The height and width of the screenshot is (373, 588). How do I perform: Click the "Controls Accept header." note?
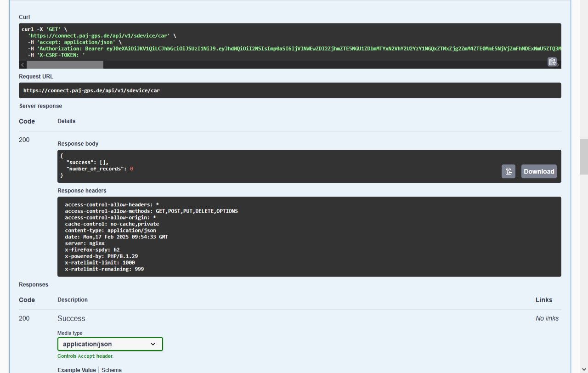[85, 356]
